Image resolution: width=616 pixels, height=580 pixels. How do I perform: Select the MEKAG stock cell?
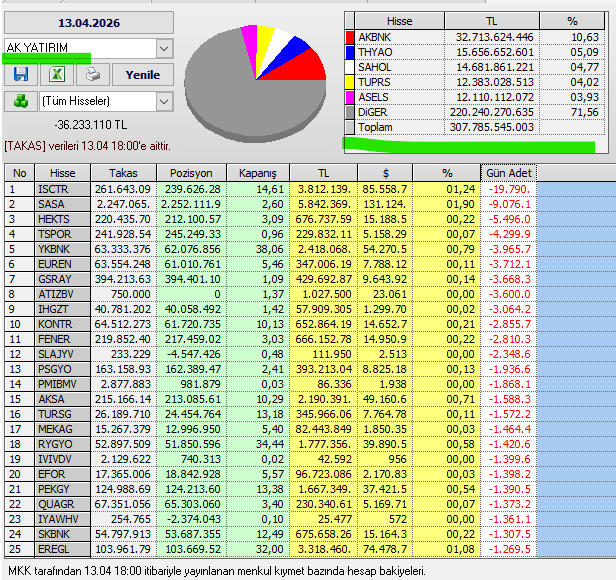62,429
